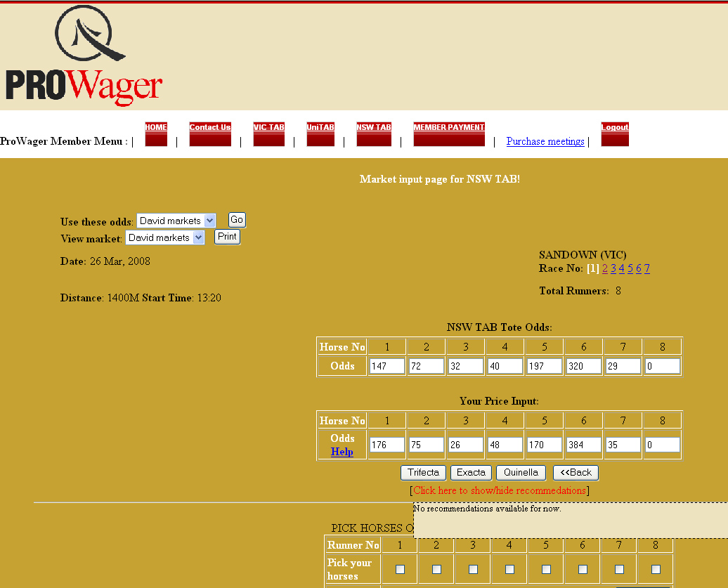Screen dimensions: 728x588
Task: Go to the UniTAB page
Action: (320, 134)
